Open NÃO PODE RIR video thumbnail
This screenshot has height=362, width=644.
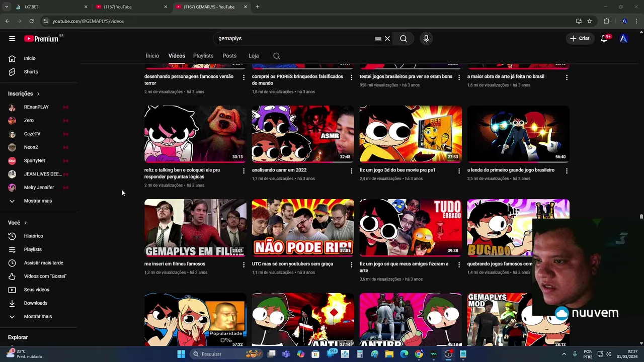point(303,228)
